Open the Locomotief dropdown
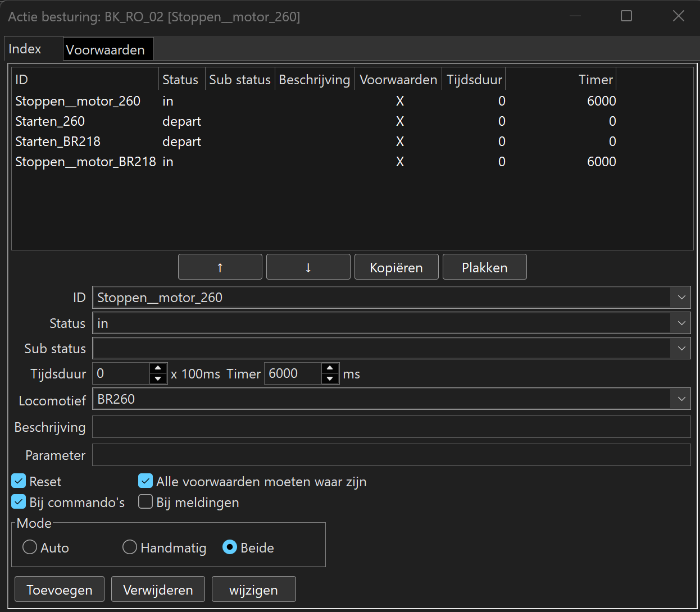The height and width of the screenshot is (612, 700). (x=681, y=399)
